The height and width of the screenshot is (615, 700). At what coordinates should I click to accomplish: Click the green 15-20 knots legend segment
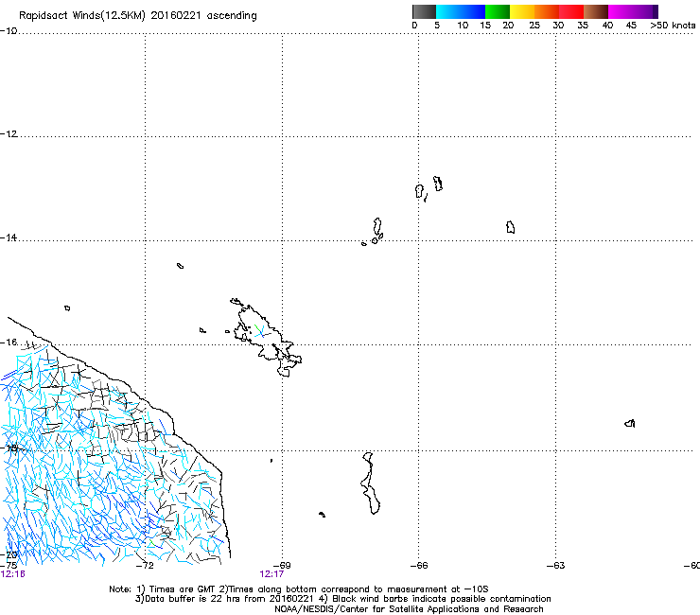498,11
